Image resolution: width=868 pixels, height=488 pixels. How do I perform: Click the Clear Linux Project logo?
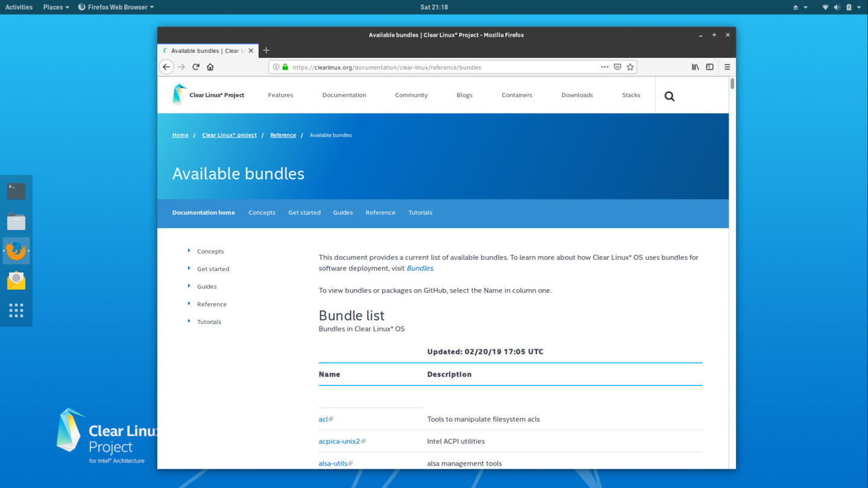coord(208,95)
